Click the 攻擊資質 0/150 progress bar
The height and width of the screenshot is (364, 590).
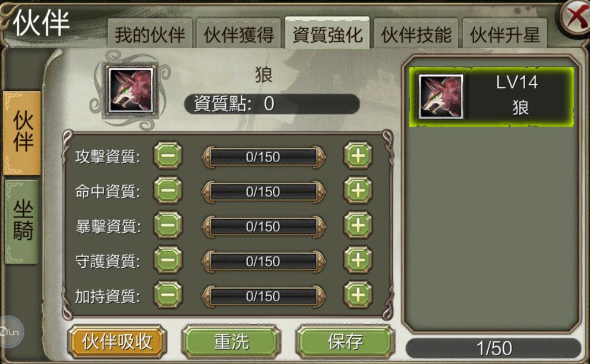coord(263,157)
